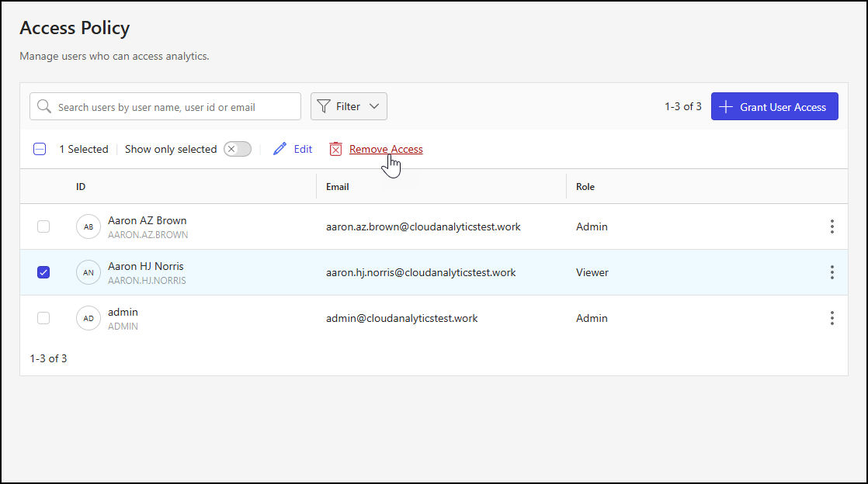
Task: Click the red Remove Access trash icon
Action: click(335, 149)
